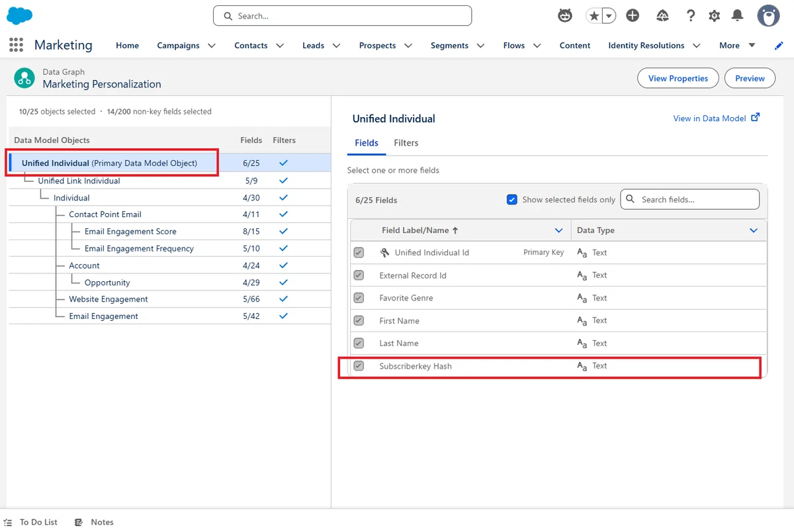
Task: Click the Preview button
Action: 750,78
